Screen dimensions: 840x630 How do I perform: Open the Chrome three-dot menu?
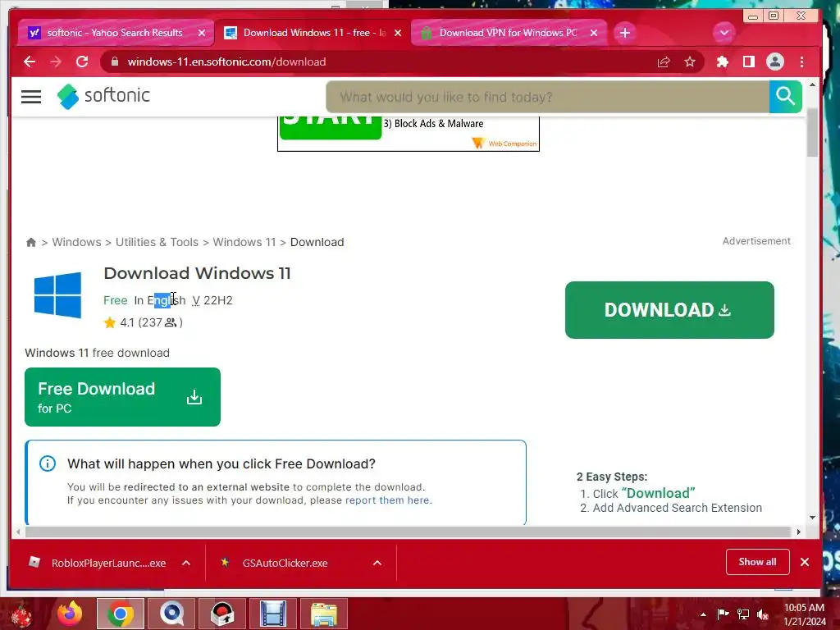coord(801,62)
